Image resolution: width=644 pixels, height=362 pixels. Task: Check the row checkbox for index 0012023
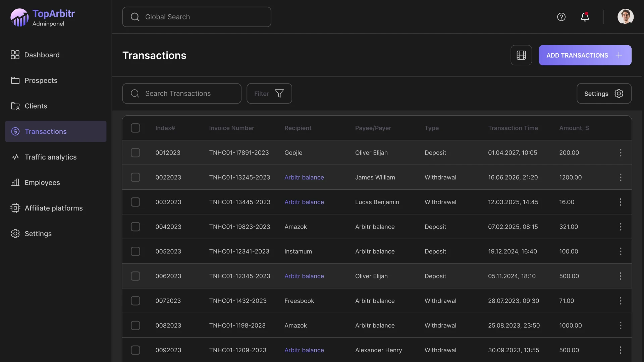[136, 153]
